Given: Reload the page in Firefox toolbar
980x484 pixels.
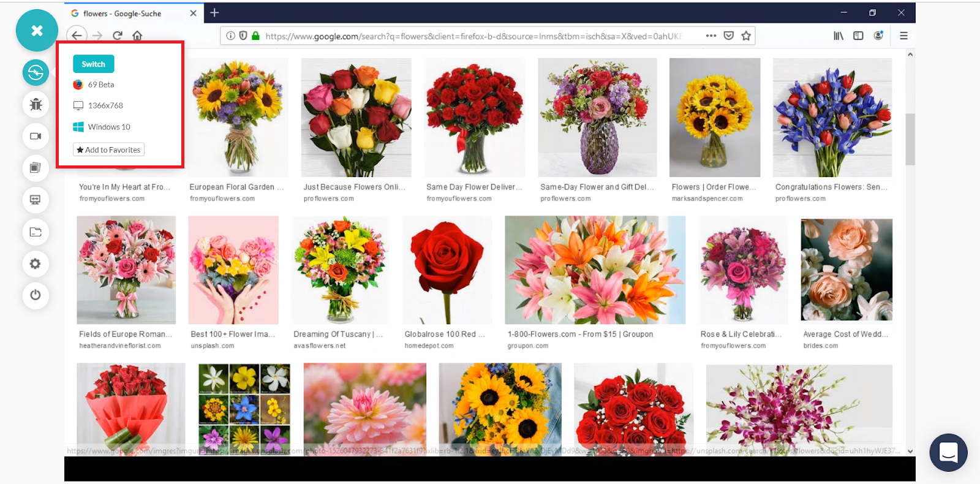Looking at the screenshot, I should tap(118, 36).
